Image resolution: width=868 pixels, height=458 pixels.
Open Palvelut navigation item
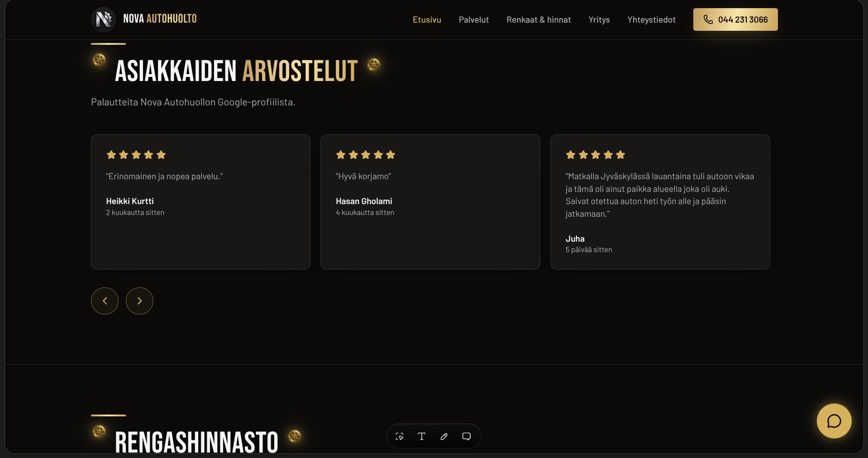(x=474, y=19)
